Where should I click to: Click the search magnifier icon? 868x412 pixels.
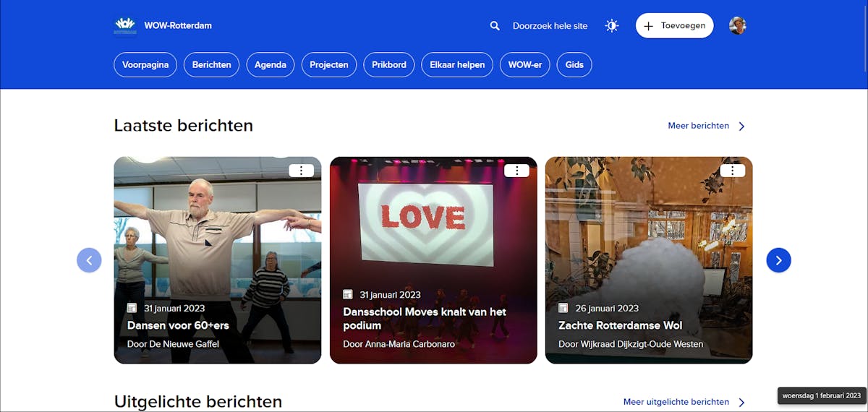tap(495, 26)
